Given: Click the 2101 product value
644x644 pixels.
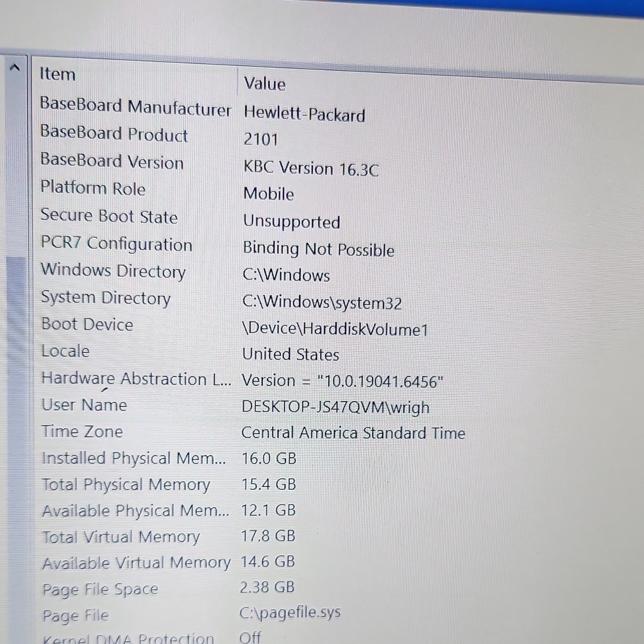Looking at the screenshot, I should [261, 140].
